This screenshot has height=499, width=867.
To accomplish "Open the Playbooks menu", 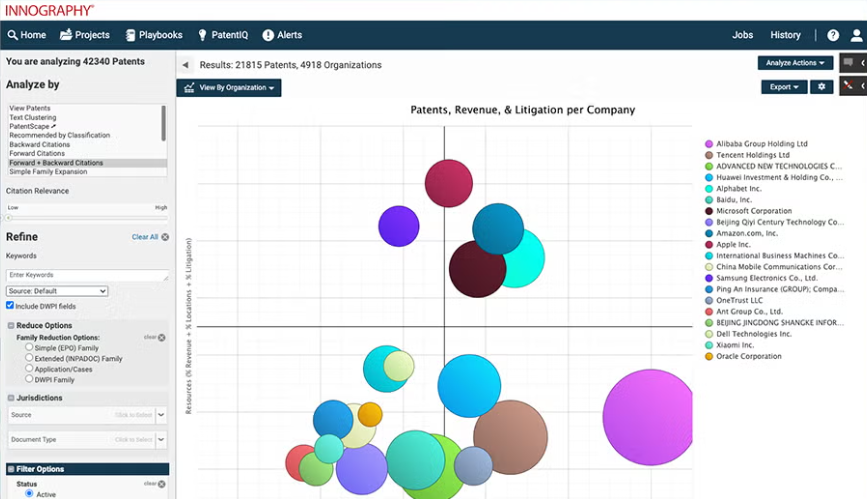I will (154, 35).
